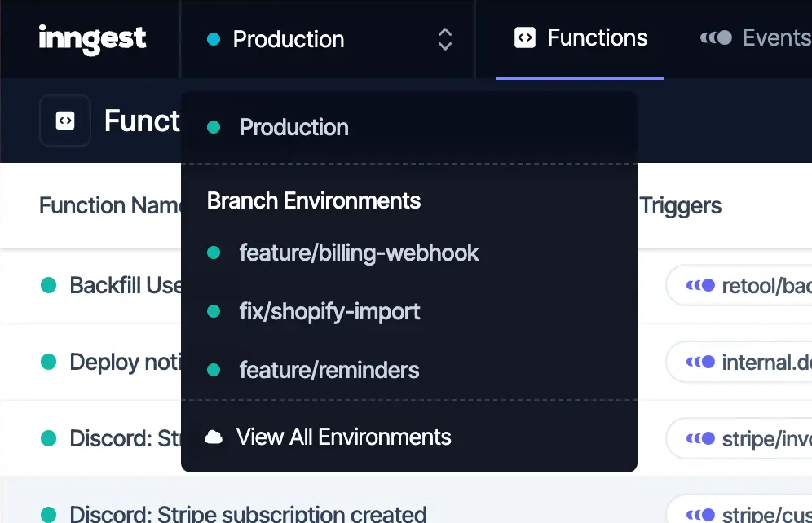Click the event icon in the retool trigger pill
Viewport: 812px width, 523px height.
point(700,286)
